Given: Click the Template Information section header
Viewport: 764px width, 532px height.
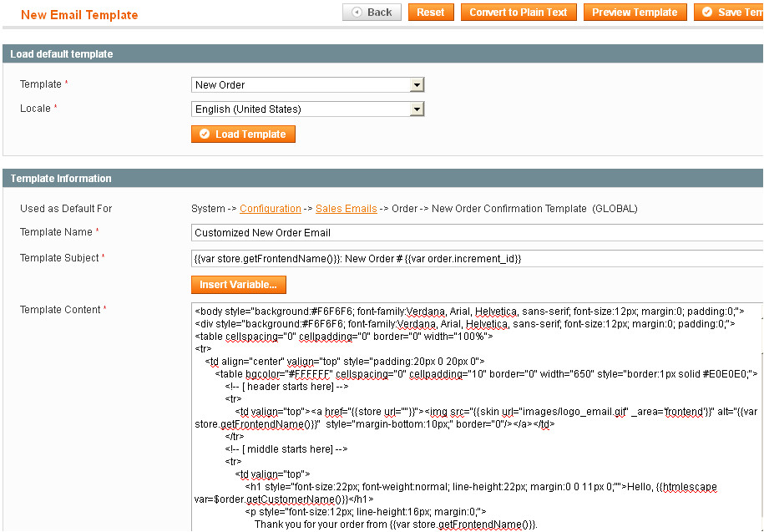Looking at the screenshot, I should 383,179.
